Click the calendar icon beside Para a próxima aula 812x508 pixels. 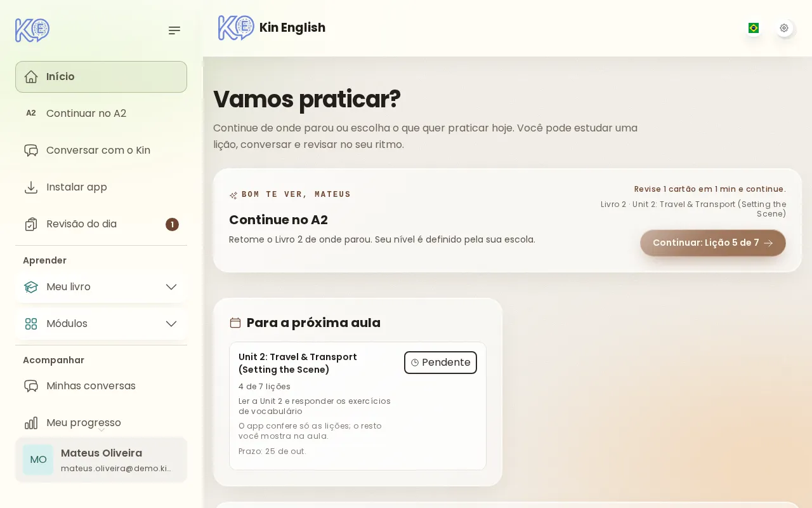tap(235, 323)
